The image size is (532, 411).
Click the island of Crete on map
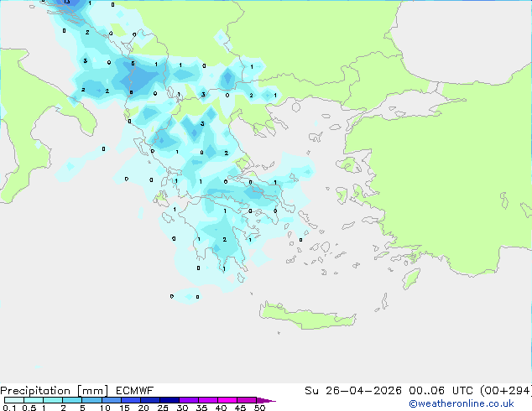pyautogui.click(x=307, y=316)
